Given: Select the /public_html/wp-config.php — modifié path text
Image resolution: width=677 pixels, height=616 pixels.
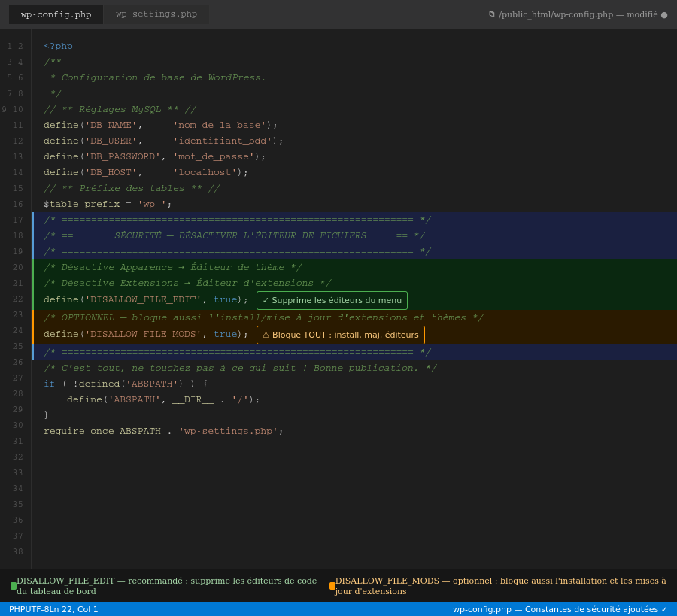Looking at the screenshot, I should 578,14.
